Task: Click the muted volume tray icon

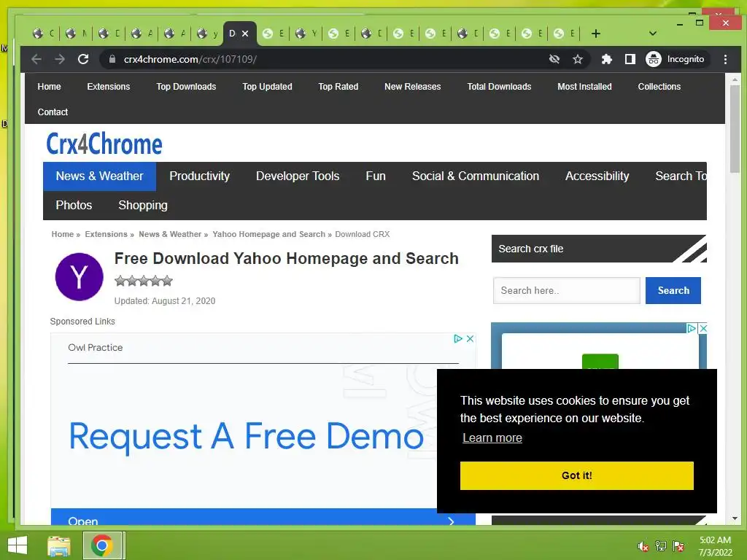Action: [x=643, y=546]
